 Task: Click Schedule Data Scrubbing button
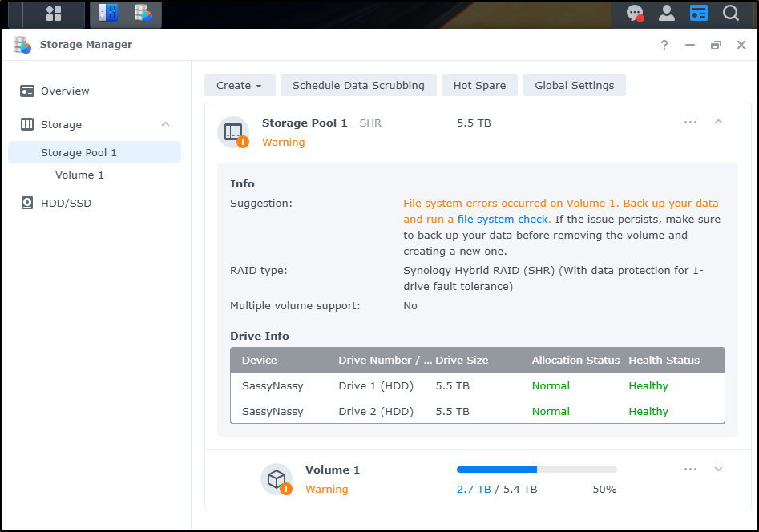coord(358,85)
